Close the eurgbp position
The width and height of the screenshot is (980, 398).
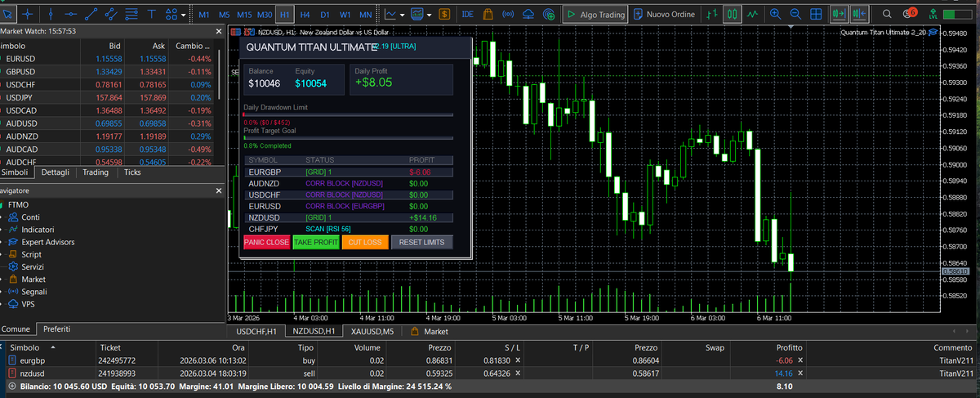pyautogui.click(x=800, y=360)
